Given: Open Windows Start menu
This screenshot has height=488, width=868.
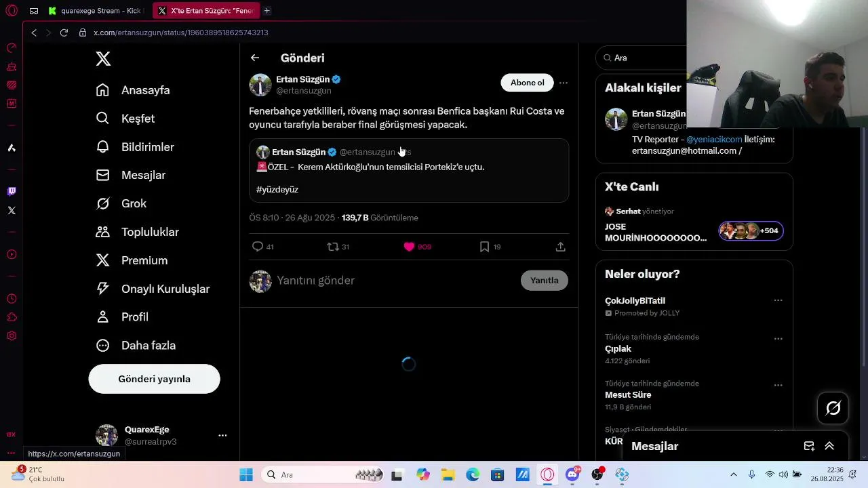Looking at the screenshot, I should pyautogui.click(x=246, y=475).
